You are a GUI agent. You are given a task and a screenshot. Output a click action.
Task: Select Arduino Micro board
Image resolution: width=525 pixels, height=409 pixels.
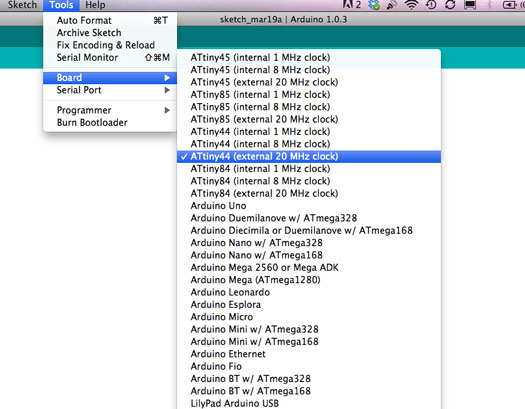pyautogui.click(x=309, y=317)
